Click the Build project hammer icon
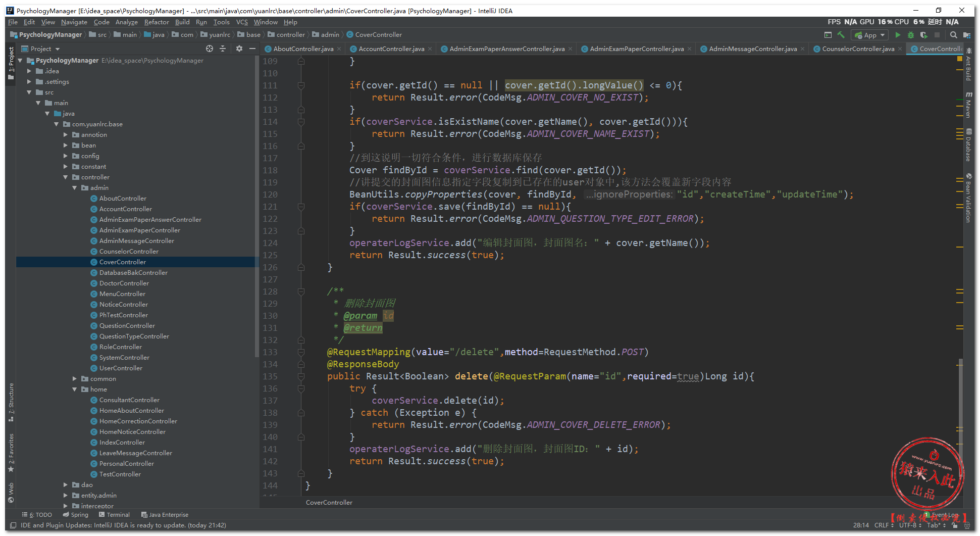This screenshot has height=536, width=980. pos(841,35)
